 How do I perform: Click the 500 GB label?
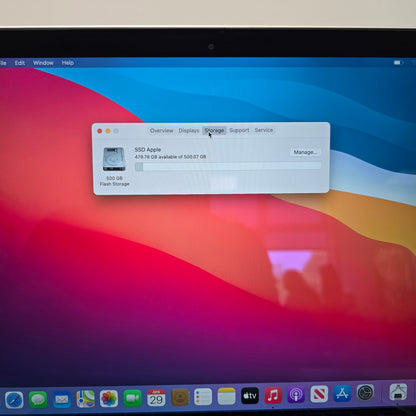[114, 178]
